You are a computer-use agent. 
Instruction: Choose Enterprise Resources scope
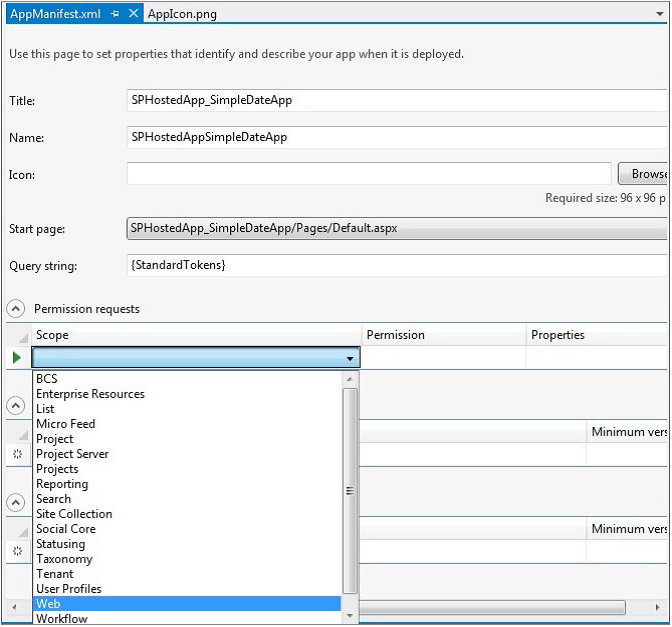click(x=187, y=394)
